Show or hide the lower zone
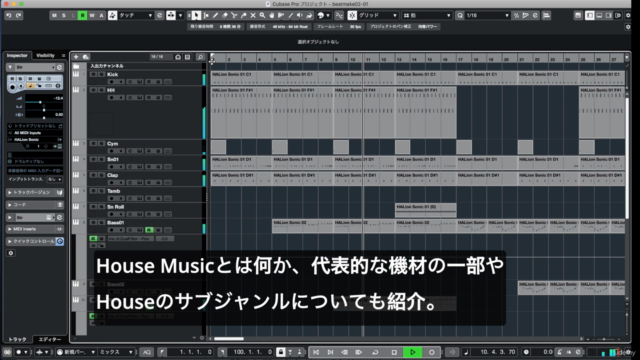The image size is (640, 360). (x=599, y=16)
